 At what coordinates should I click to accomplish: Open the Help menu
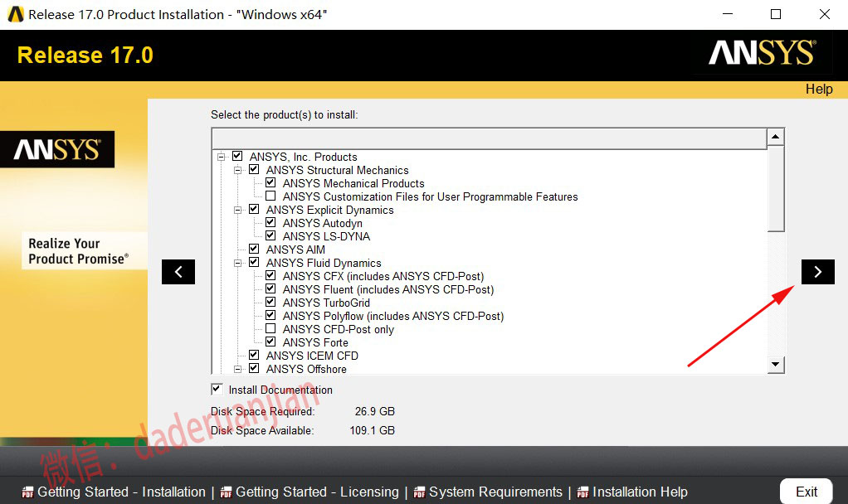click(819, 90)
